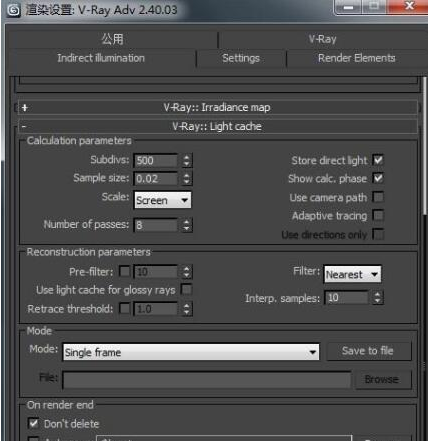Click the Interp. samples value field
Screen dimensions: 428x441
point(347,298)
